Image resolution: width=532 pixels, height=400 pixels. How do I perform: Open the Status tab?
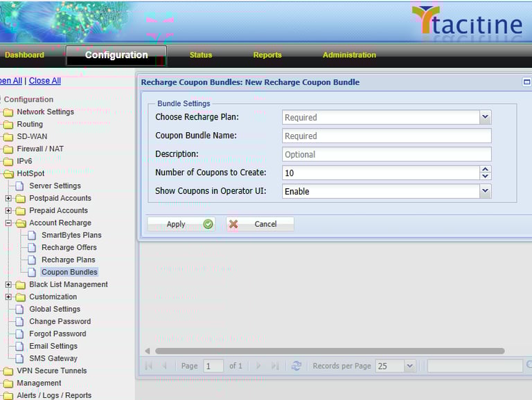pos(201,55)
